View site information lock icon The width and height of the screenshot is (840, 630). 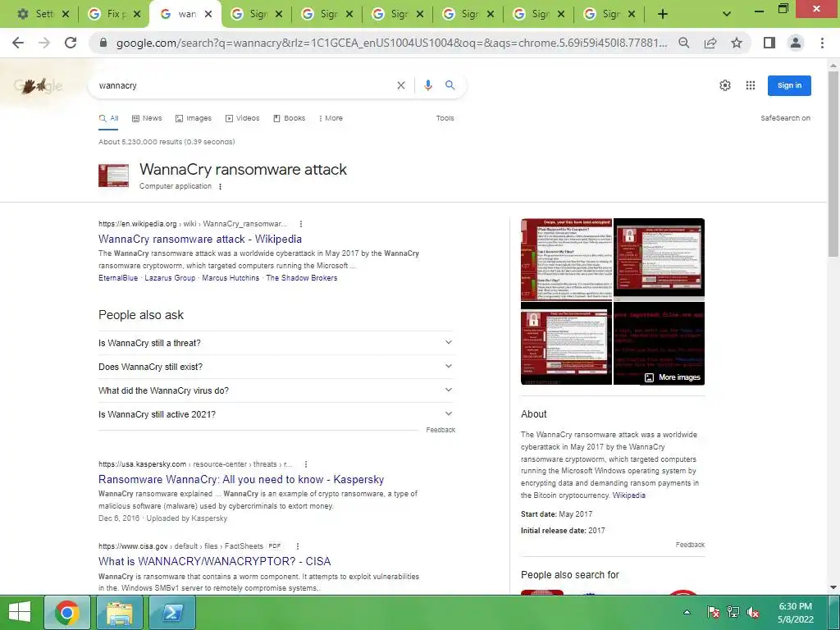pos(103,43)
